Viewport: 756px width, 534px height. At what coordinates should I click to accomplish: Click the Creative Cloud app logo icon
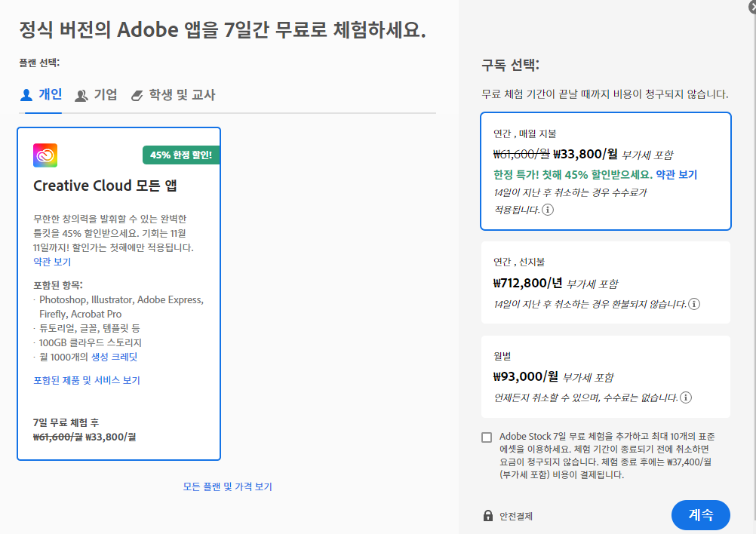click(45, 155)
